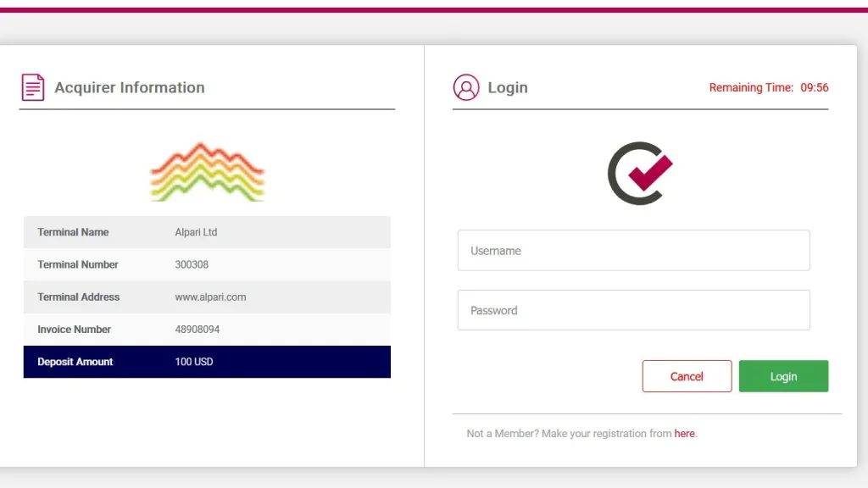The height and width of the screenshot is (488, 868).
Task: Click the Remaining Time countdown
Action: tap(768, 87)
